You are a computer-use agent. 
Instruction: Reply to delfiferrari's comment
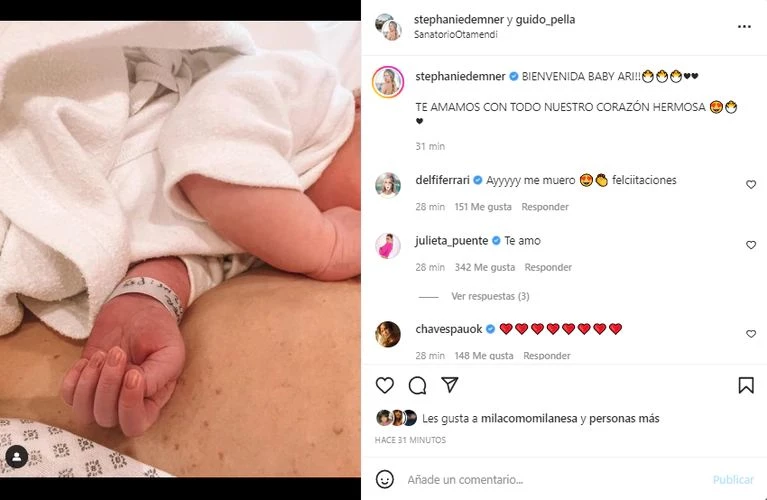(545, 207)
